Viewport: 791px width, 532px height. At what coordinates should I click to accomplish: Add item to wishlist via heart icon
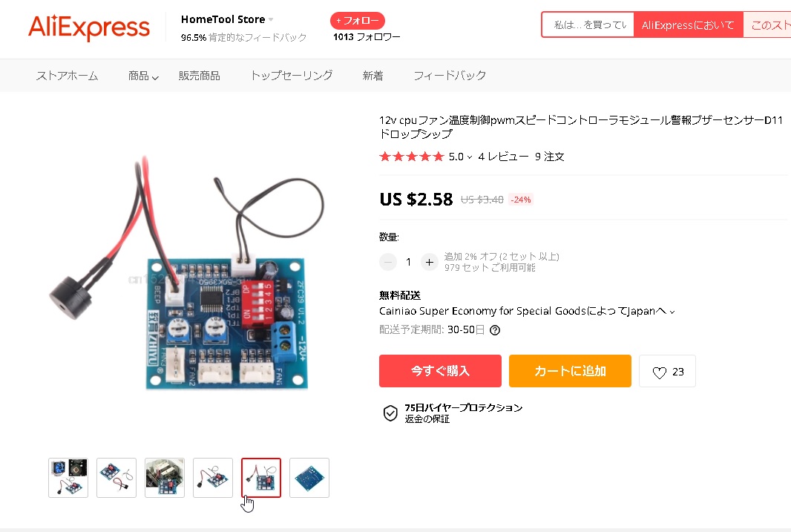(660, 372)
